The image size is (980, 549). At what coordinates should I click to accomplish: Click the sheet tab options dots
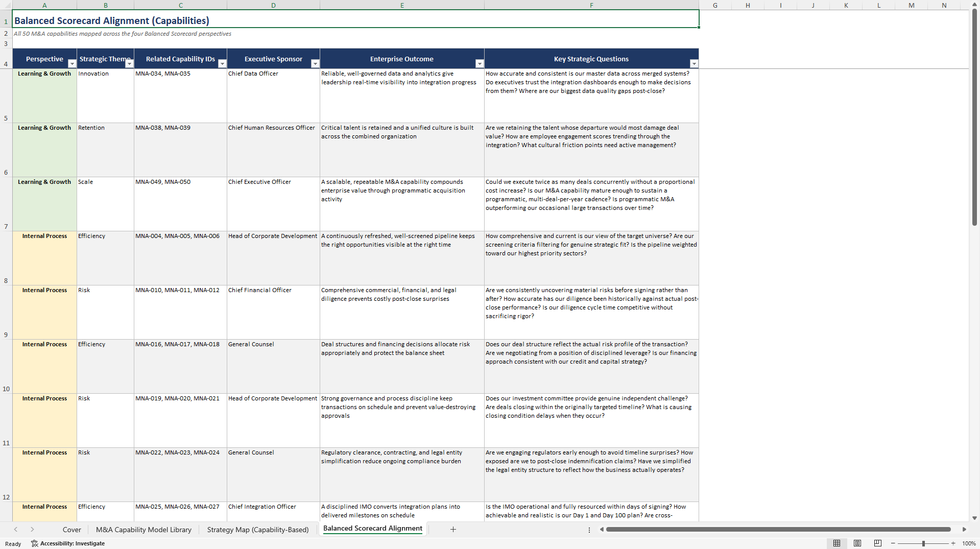[589, 530]
